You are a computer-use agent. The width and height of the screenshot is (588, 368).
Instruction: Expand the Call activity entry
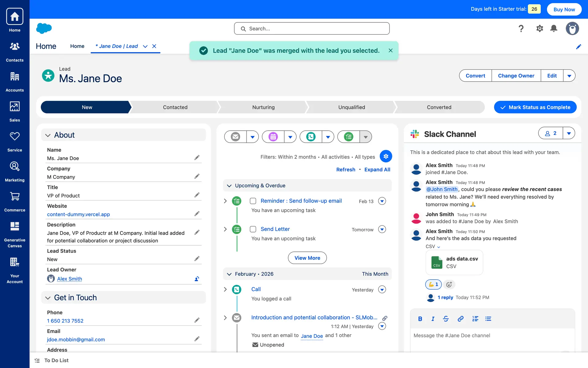coord(225,289)
